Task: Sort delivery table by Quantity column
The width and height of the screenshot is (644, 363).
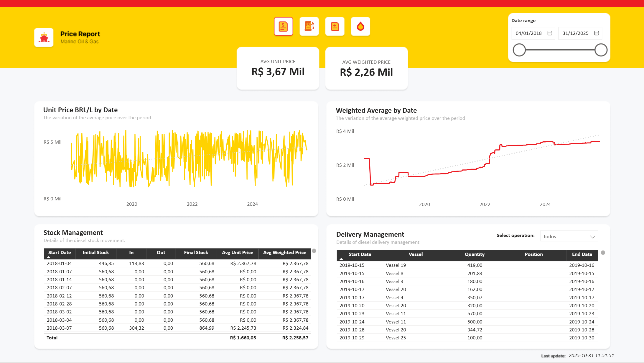Action: (475, 254)
